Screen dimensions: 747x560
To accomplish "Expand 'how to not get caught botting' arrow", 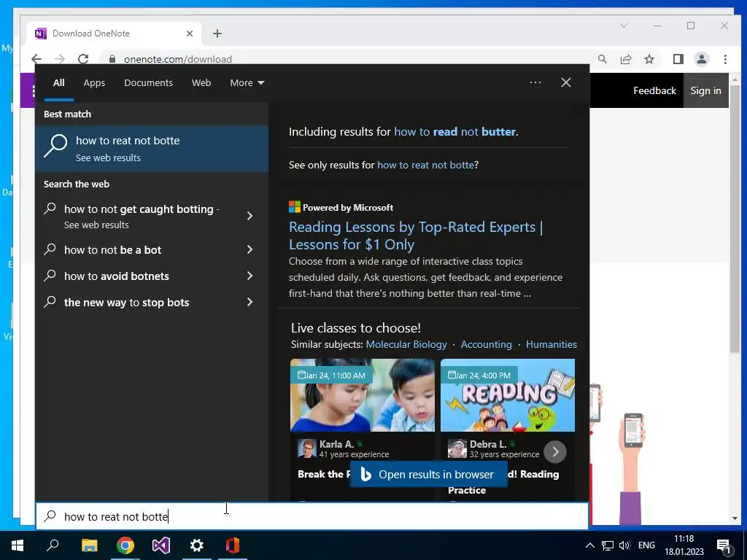I will [x=249, y=216].
